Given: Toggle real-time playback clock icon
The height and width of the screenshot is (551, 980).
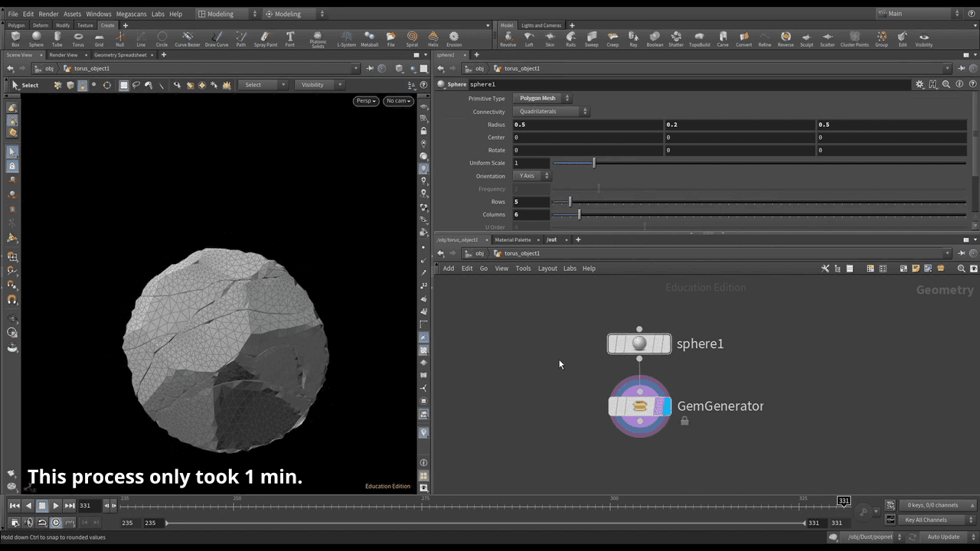Looking at the screenshot, I should (x=56, y=523).
